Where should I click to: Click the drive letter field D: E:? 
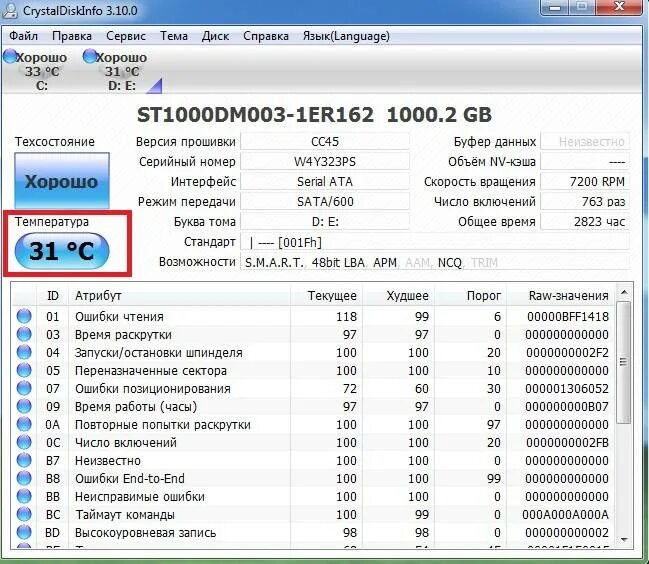pos(325,221)
